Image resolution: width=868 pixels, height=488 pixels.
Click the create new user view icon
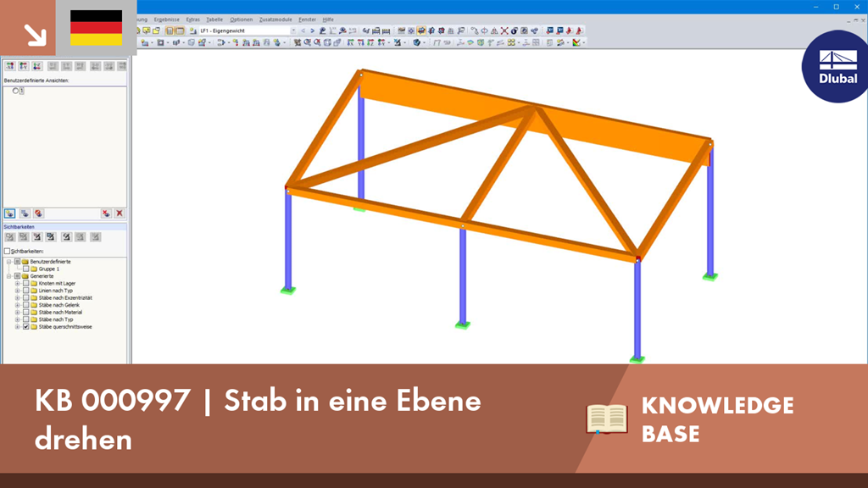point(10,213)
